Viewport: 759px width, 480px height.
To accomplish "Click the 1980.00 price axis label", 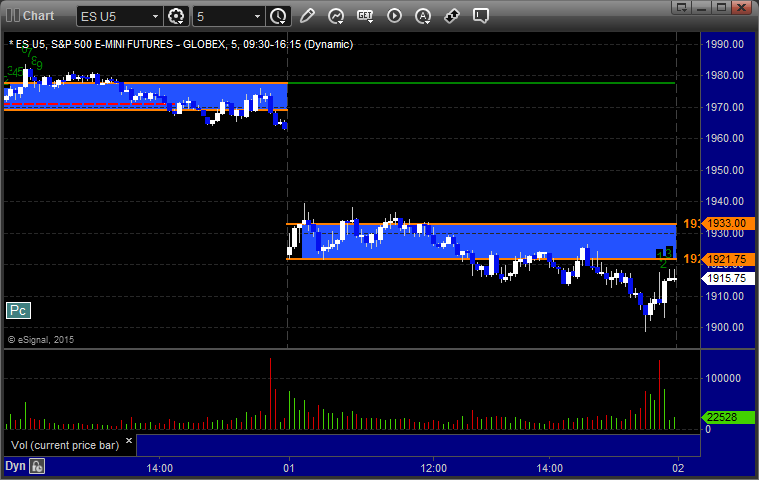I will 725,75.
